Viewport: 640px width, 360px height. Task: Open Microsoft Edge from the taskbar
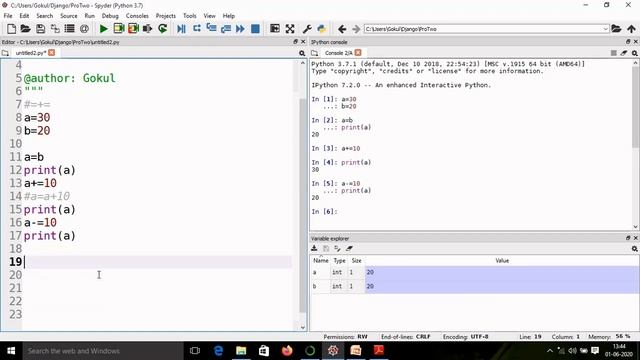tap(218, 351)
